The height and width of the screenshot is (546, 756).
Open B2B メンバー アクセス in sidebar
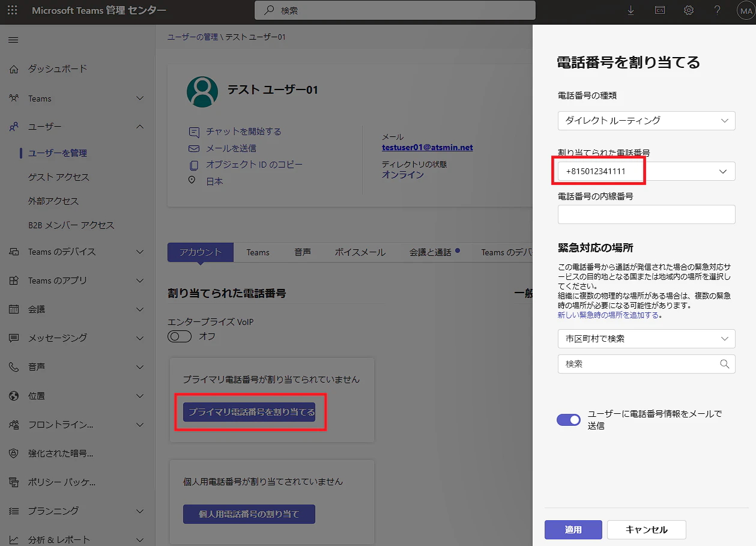point(71,225)
